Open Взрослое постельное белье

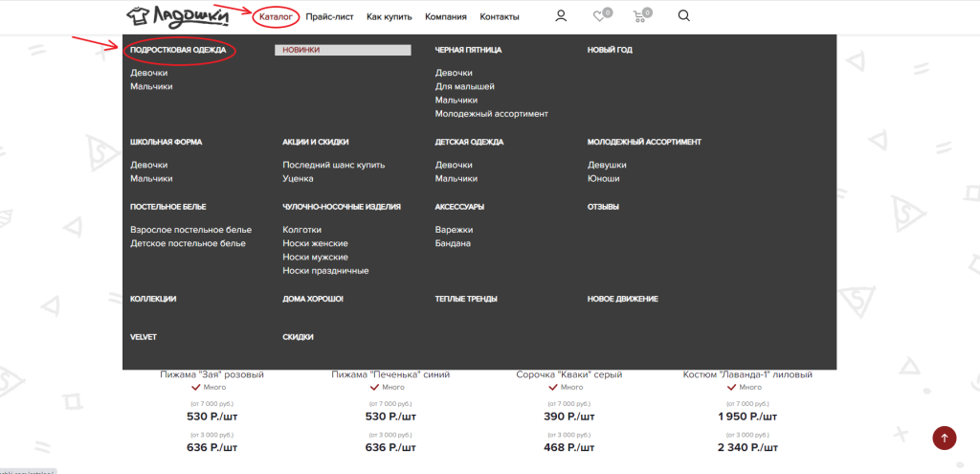tap(190, 230)
